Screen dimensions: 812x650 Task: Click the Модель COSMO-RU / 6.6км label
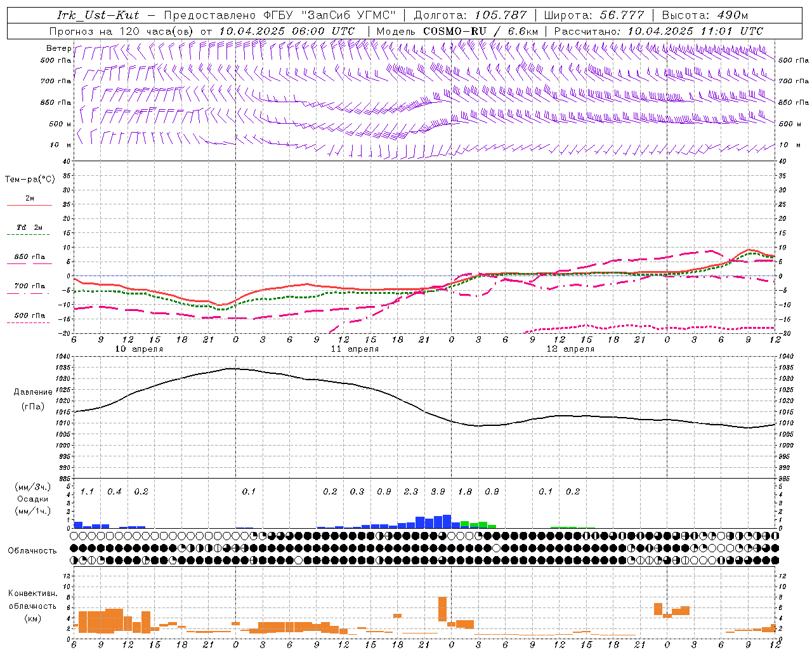coord(457,30)
